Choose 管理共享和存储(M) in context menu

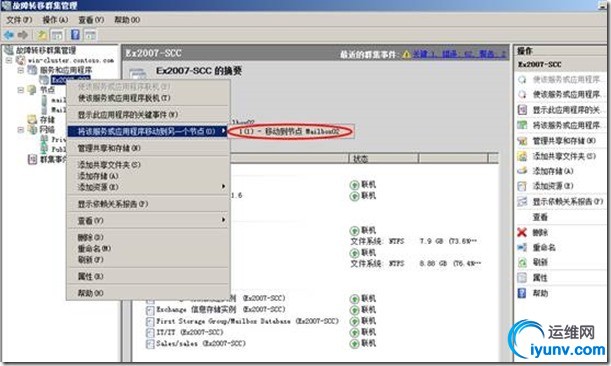tap(148, 148)
